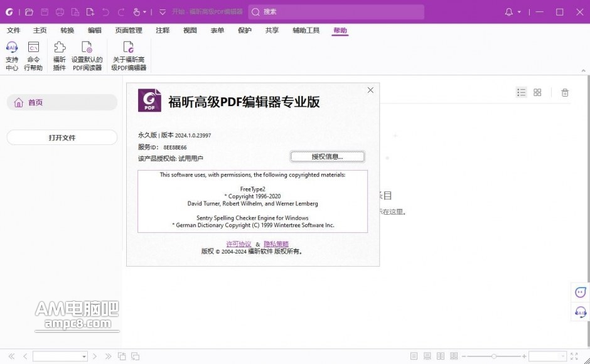Select 首页 (Home) in the left sidebar
Image resolution: width=590 pixels, height=364 pixels.
(x=62, y=102)
